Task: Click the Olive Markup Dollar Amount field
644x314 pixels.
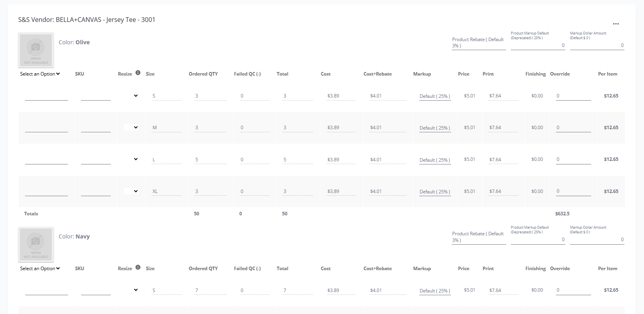Action: tap(597, 45)
